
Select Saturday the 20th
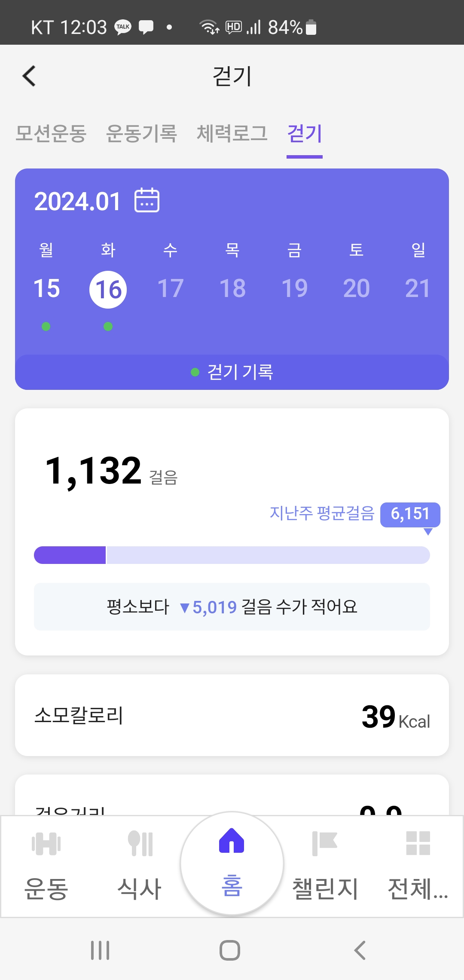point(356,288)
